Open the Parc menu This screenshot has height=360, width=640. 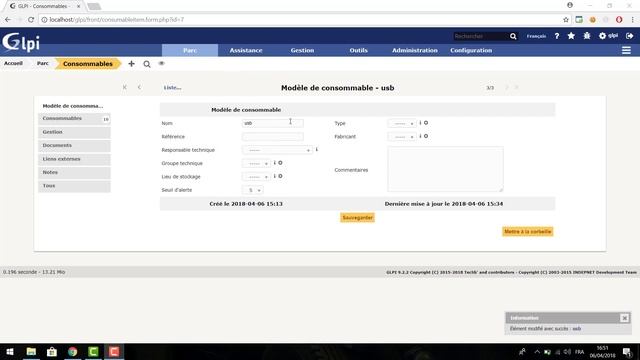[x=190, y=50]
